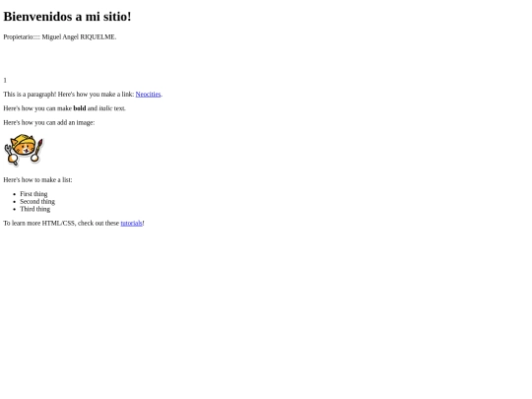532x399 pixels.
Task: Click the Neocities cat mascot image
Action: pos(24,150)
